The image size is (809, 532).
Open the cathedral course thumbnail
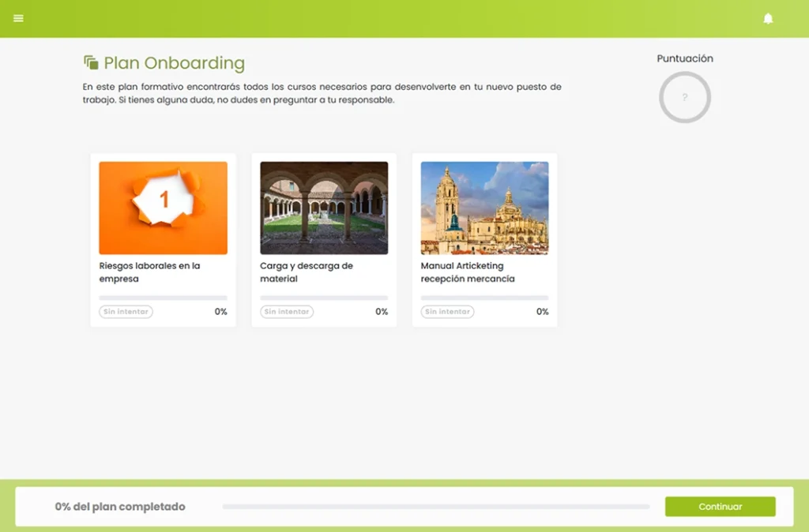[484, 208]
